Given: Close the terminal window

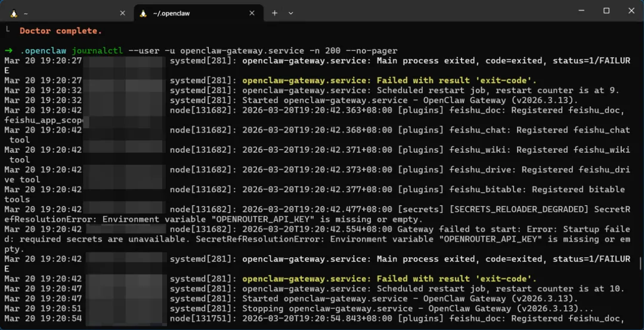Looking at the screenshot, I should pyautogui.click(x=631, y=11).
